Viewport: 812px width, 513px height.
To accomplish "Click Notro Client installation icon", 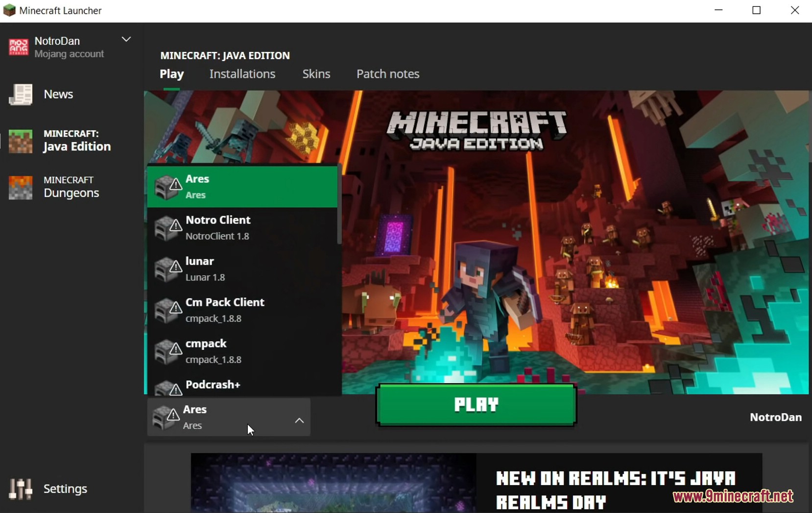I will 167,228.
